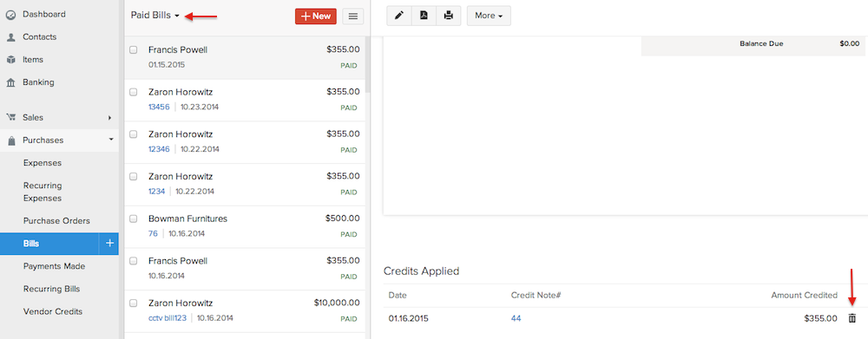Open Payments Made menu item
Viewport: 868px width, 339px height.
point(54,266)
